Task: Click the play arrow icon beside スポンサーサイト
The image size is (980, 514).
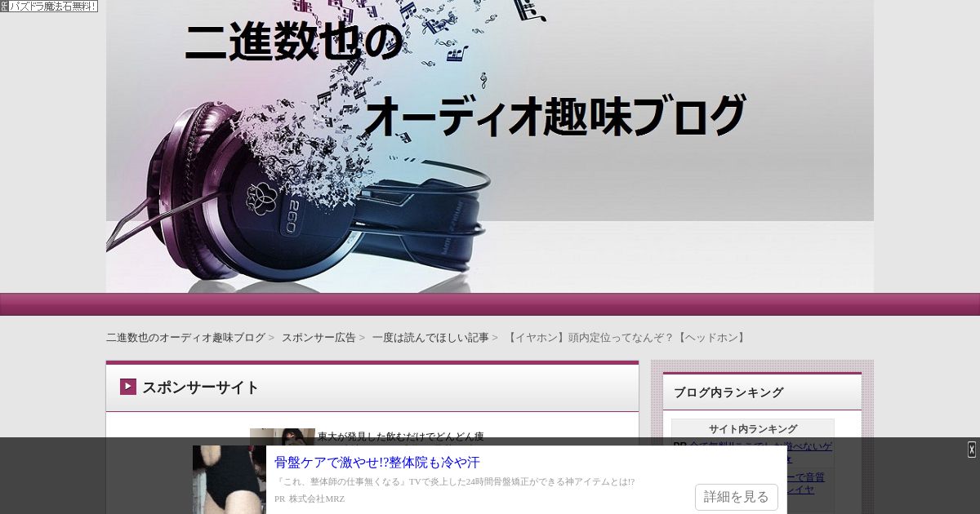Action: pyautogui.click(x=128, y=387)
